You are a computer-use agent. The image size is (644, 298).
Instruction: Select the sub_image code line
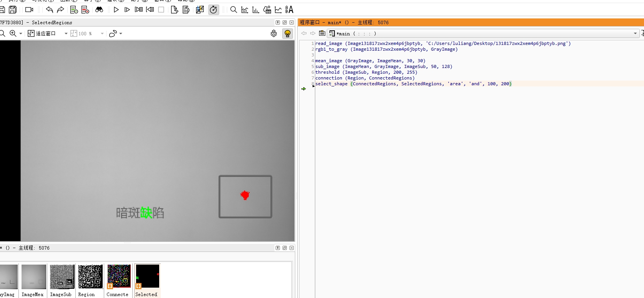click(384, 66)
